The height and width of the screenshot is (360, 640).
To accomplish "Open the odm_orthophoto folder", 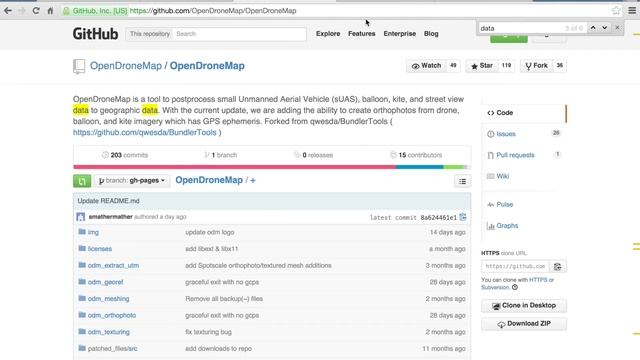I will coord(112,316).
